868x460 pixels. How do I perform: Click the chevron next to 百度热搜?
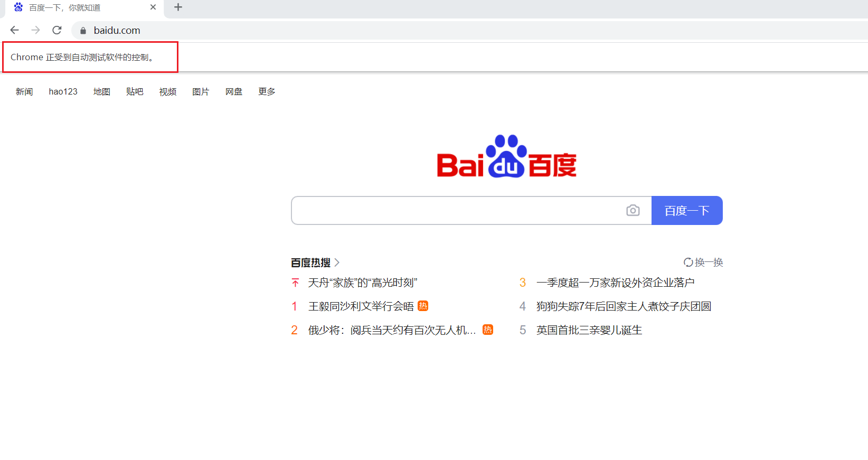pos(337,262)
